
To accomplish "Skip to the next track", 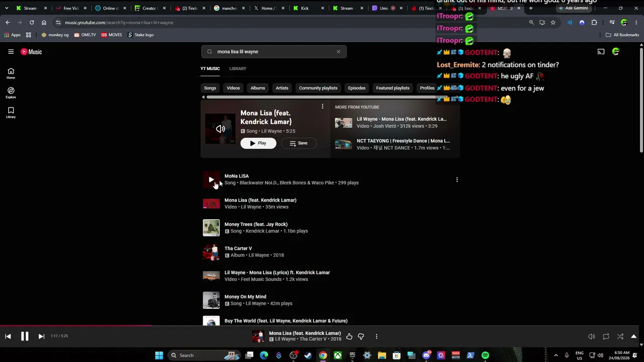I will click(41, 336).
